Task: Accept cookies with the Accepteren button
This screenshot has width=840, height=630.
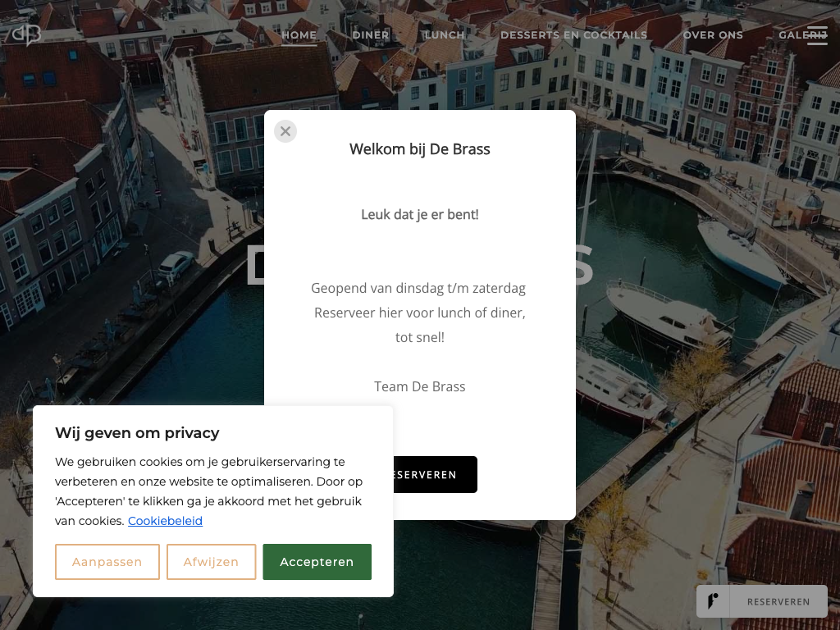Action: (317, 562)
